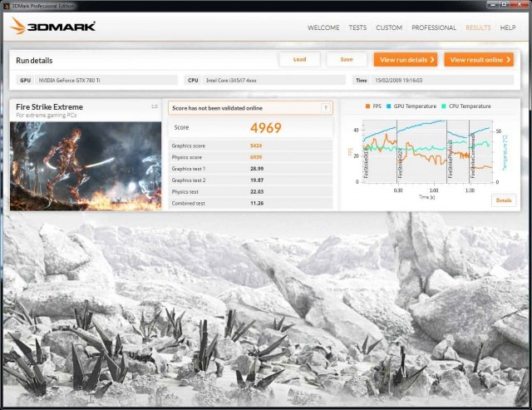532x410 pixels.
Task: Click the question mark validation help icon
Action: (326, 108)
